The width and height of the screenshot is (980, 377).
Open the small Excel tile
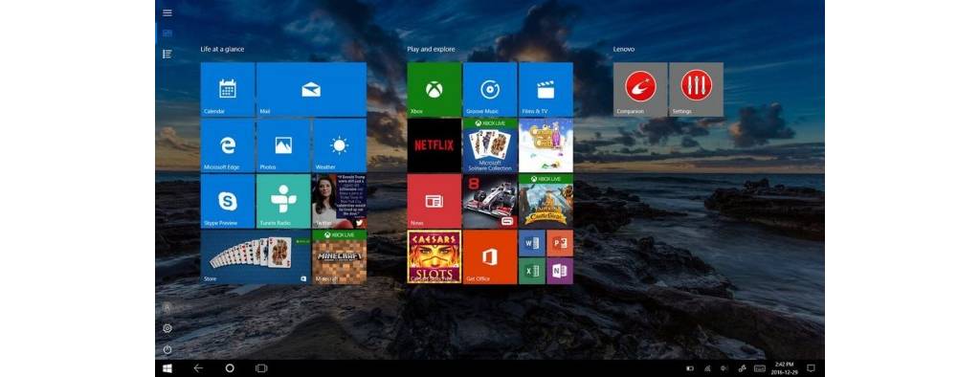coord(532,272)
